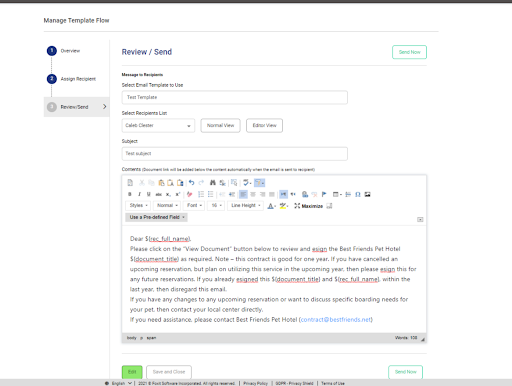This screenshot has height=386, width=512.
Task: Click the Insert Image icon
Action: 367,194
